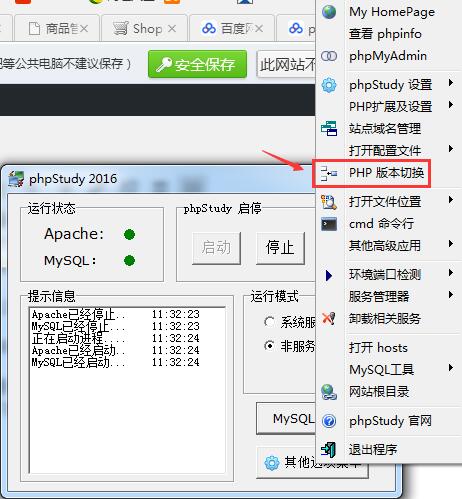Click inside the 提示信息 log box
Image resolution: width=462 pixels, height=499 pixels.
(127, 390)
